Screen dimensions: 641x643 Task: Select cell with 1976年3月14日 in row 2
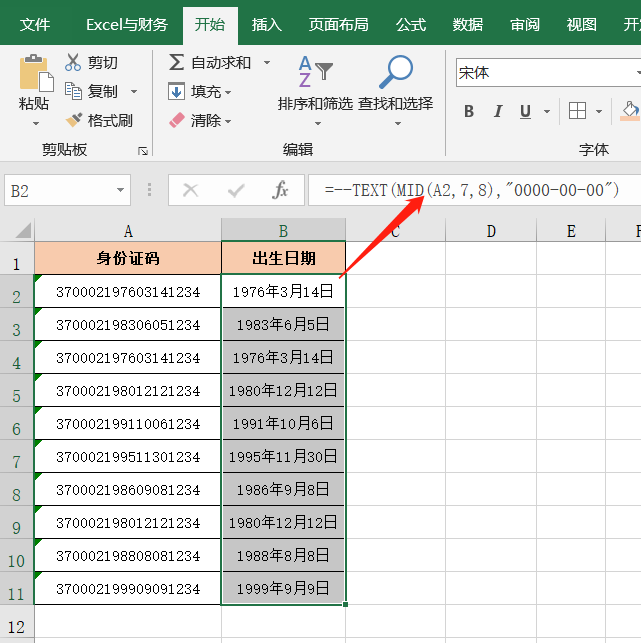[x=283, y=291]
